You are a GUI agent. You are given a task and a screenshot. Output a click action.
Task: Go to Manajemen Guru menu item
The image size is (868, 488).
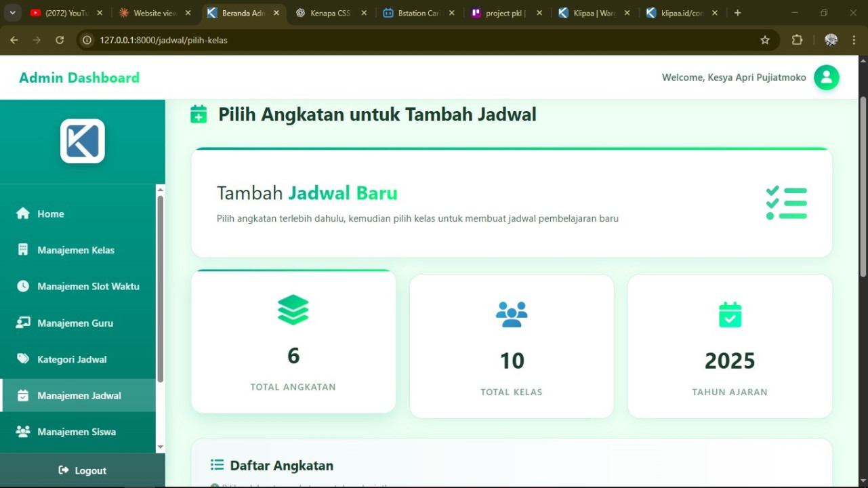point(75,323)
